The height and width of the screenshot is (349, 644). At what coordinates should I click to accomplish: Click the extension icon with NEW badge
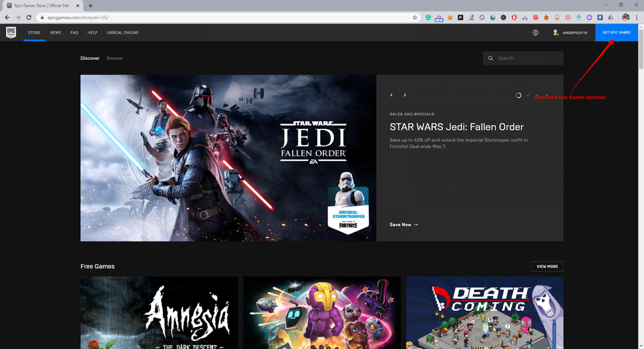[x=439, y=18]
